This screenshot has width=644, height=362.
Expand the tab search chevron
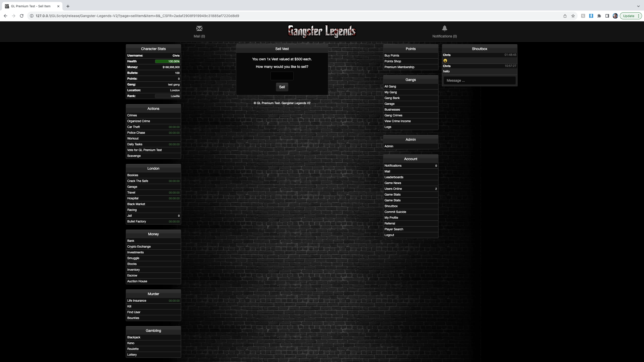point(638,6)
